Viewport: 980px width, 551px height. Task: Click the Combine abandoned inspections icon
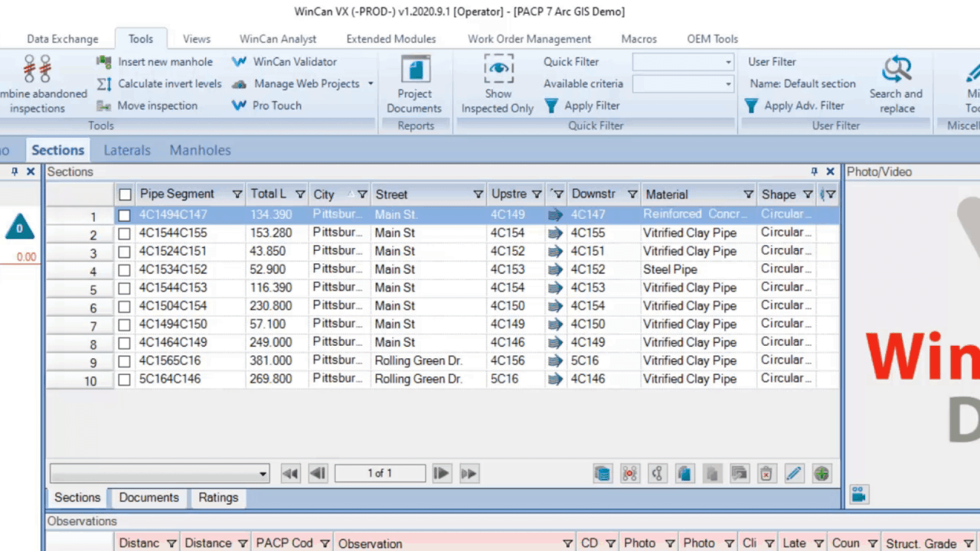[x=37, y=69]
